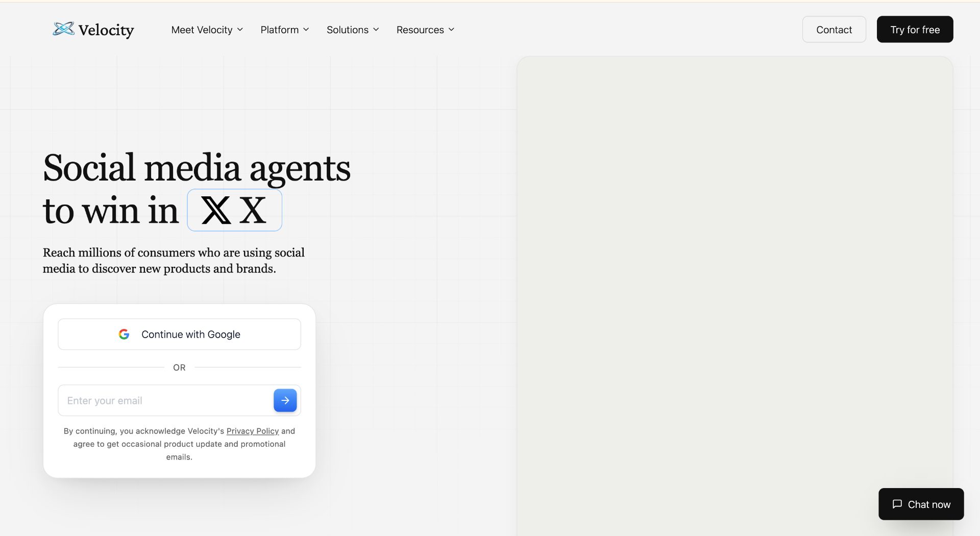Expand the Platform menu chevron
Viewport: 980px width, 536px height.
click(306, 30)
